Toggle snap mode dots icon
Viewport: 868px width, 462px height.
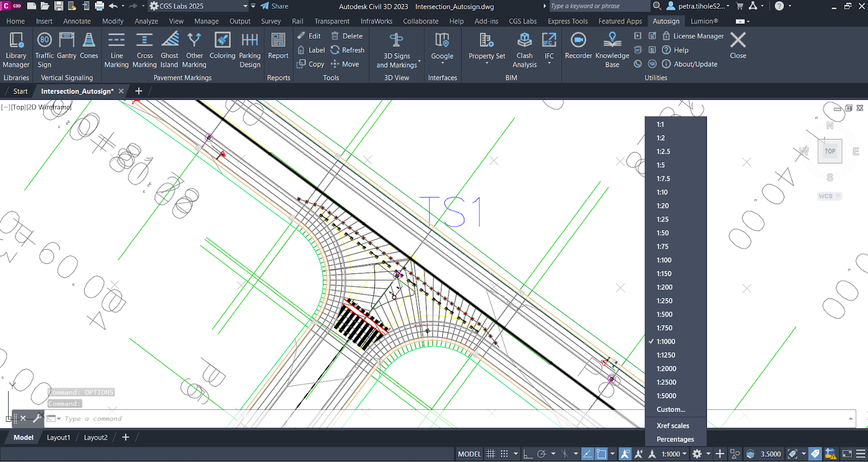(504, 454)
